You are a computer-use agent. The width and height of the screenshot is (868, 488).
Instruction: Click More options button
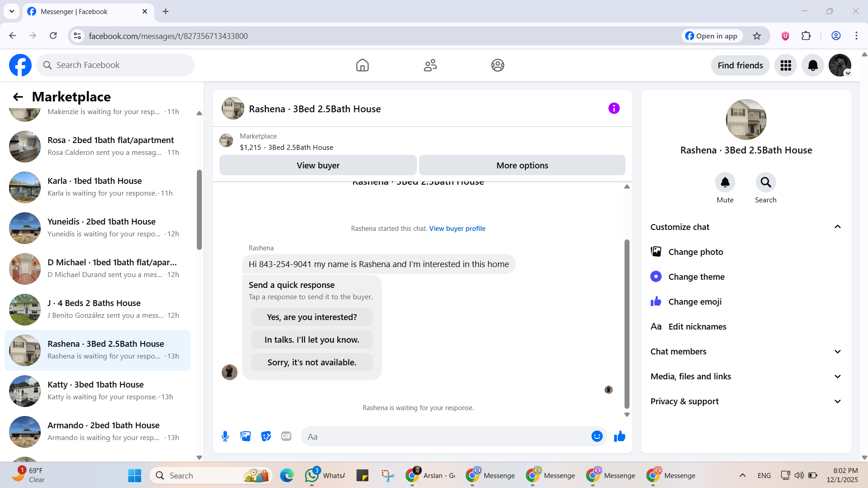(x=522, y=165)
